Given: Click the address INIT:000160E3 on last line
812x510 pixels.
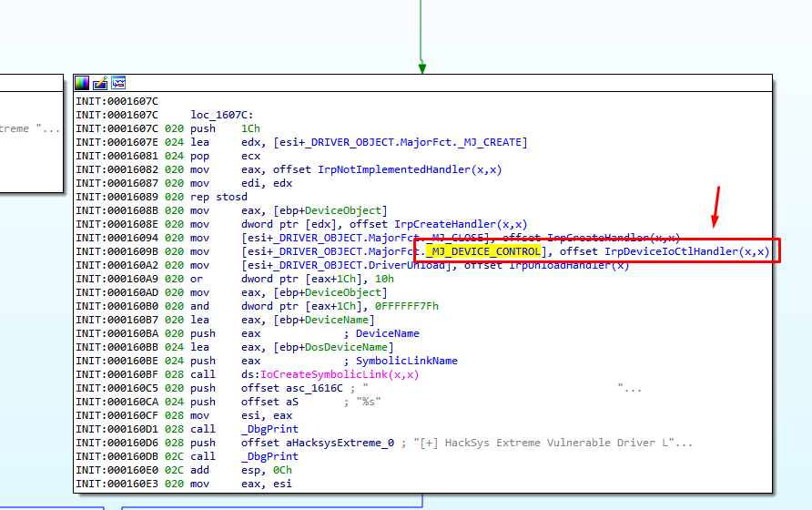Looking at the screenshot, I should [117, 484].
